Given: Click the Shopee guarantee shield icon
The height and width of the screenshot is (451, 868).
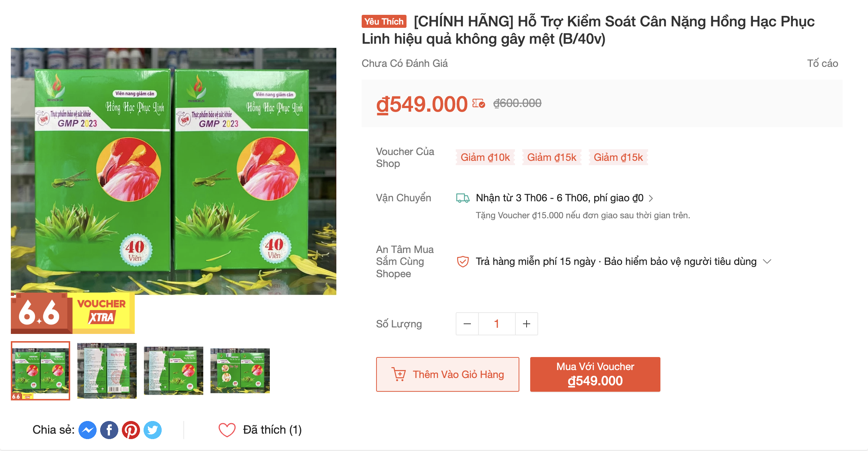Looking at the screenshot, I should point(463,261).
